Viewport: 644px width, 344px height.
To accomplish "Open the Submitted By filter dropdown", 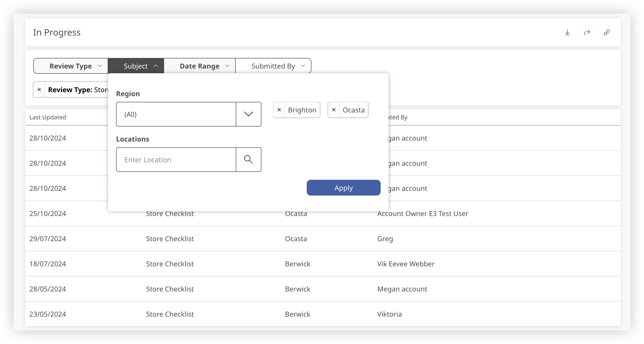I will tap(273, 66).
